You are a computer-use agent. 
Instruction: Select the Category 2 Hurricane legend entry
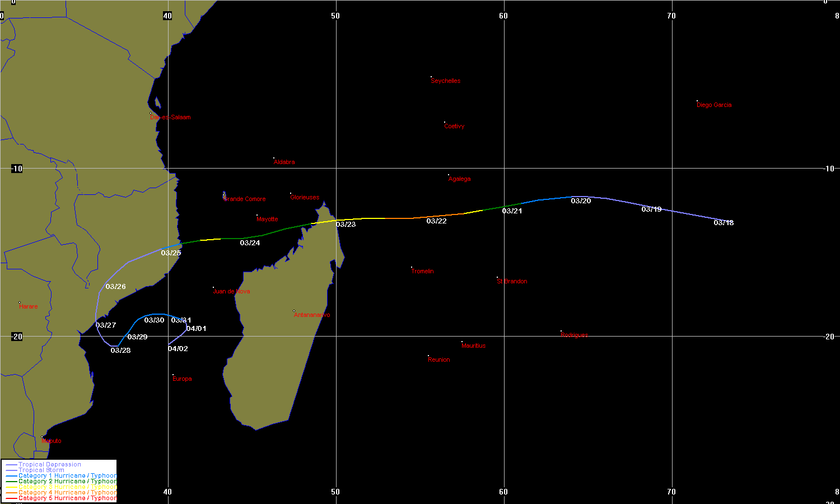point(67,482)
